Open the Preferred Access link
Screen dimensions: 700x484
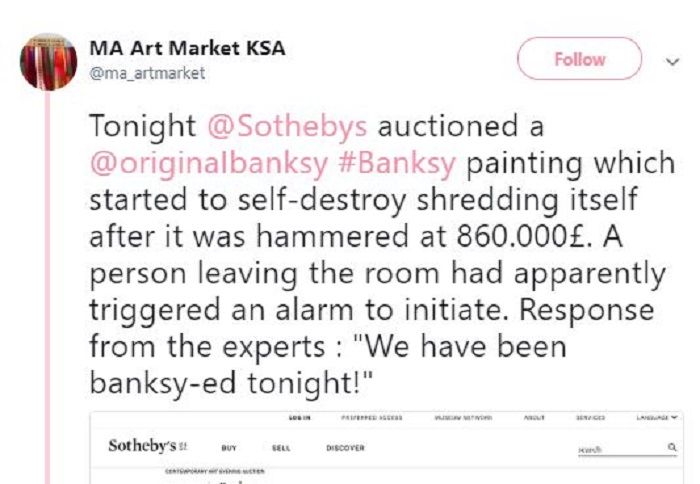(372, 417)
